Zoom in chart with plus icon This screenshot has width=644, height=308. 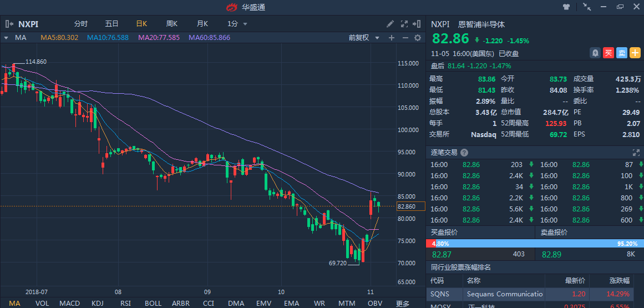click(392, 38)
